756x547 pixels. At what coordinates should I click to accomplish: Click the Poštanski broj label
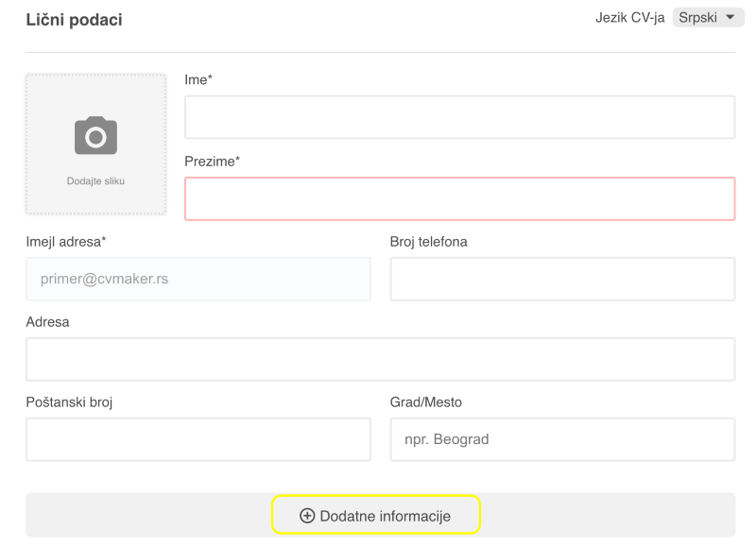pos(69,402)
